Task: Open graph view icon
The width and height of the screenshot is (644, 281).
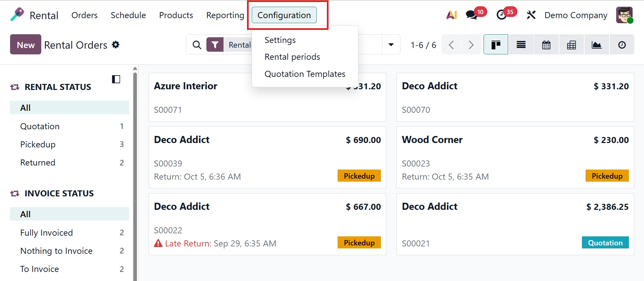Action: pyautogui.click(x=596, y=45)
